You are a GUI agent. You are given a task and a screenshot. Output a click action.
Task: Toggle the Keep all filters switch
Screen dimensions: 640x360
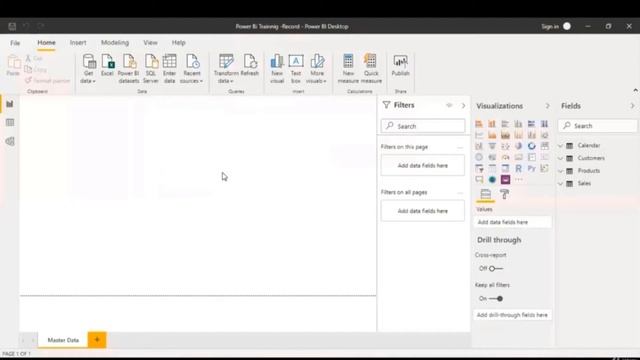pos(496,299)
